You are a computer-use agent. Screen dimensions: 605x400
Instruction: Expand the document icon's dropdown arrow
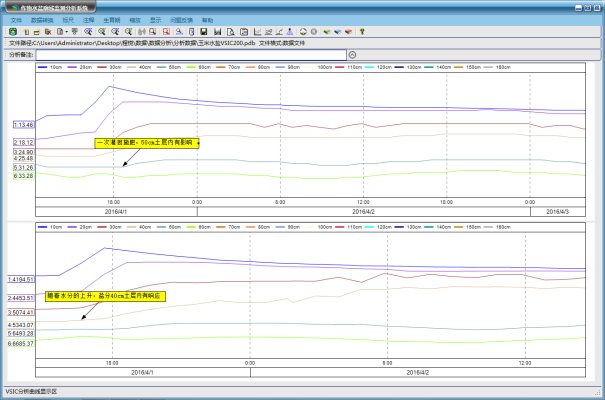pos(66,32)
